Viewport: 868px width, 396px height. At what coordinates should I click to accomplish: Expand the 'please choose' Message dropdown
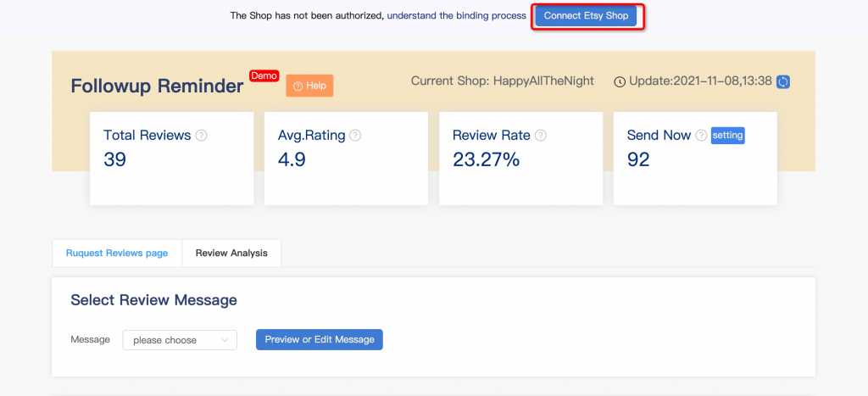180,340
